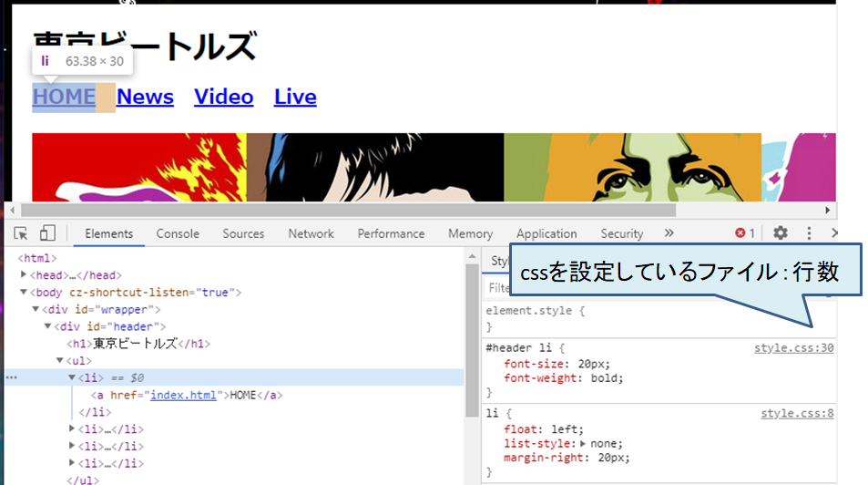Open the Network tab

tap(311, 234)
